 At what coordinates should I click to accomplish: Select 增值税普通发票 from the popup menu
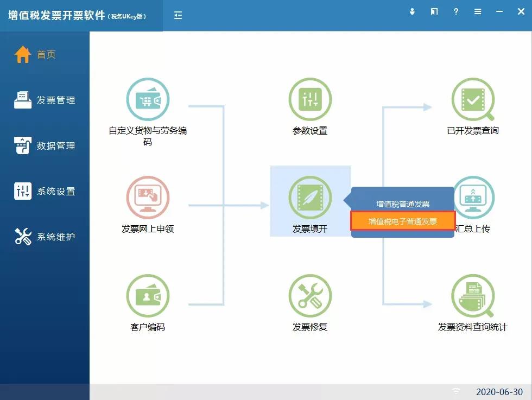pyautogui.click(x=402, y=203)
